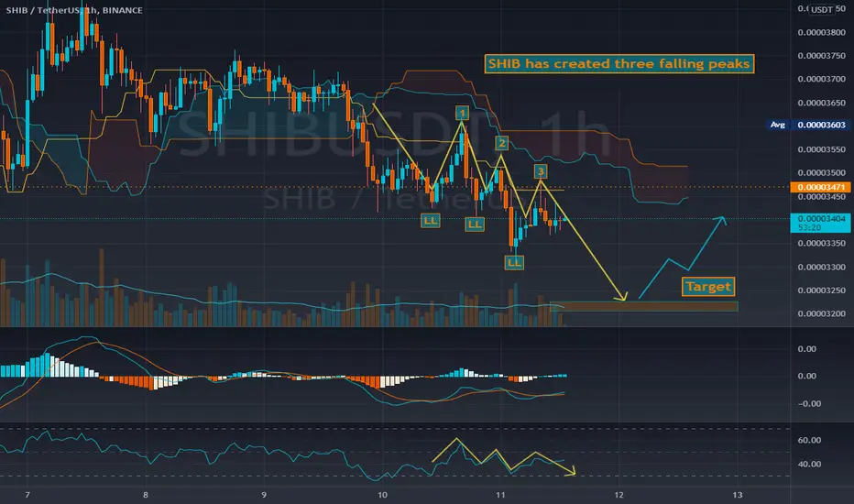Click date 9 on the time axis
Viewport: 854px width, 504px height.
tap(264, 495)
